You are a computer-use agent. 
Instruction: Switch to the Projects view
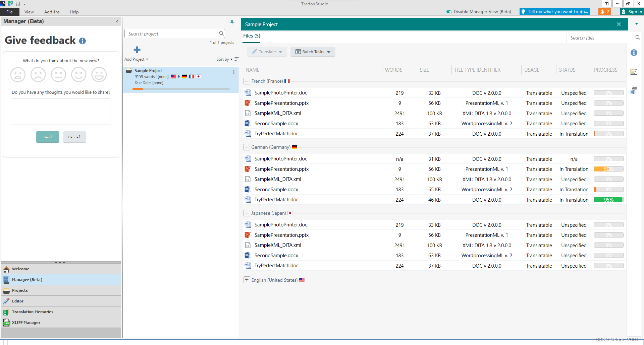61,290
